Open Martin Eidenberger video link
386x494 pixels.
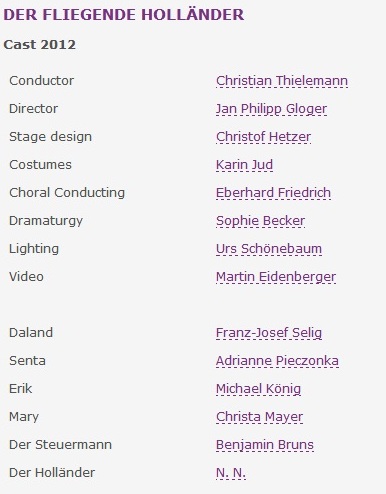coord(276,277)
